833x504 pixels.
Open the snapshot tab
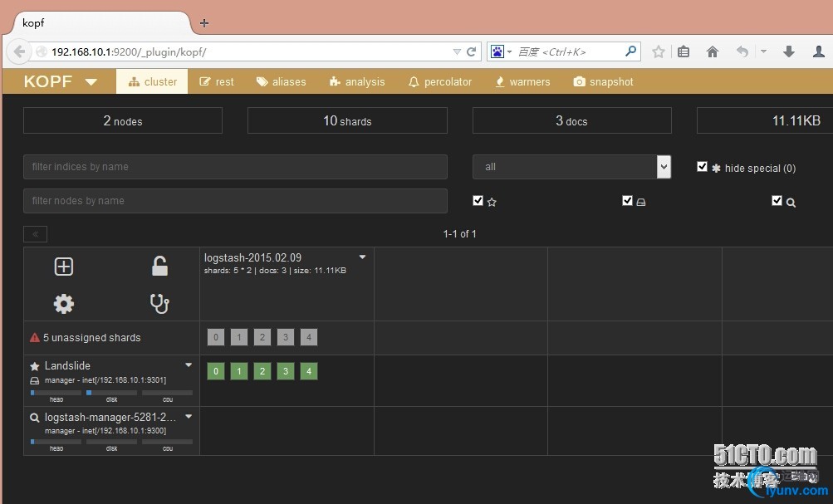604,82
